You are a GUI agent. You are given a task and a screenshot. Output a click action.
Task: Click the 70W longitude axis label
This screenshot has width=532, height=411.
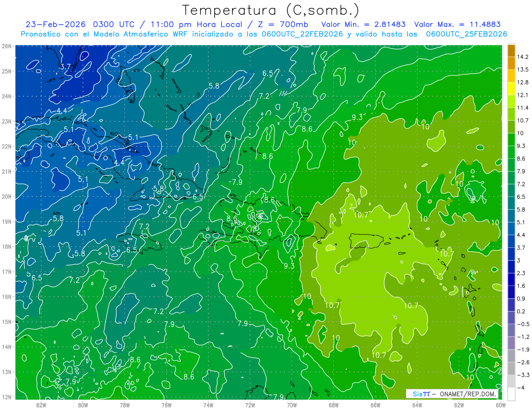coord(292,405)
